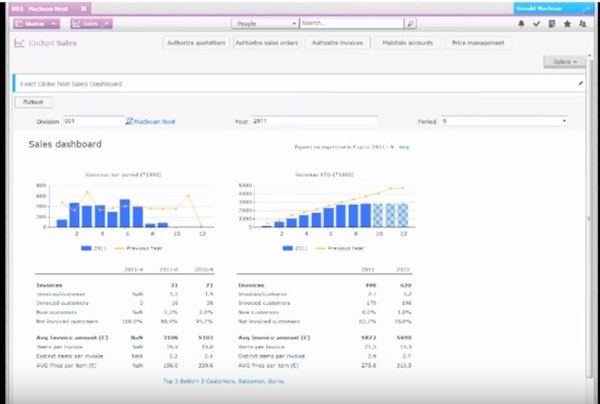Image resolution: width=600 pixels, height=404 pixels.
Task: Click the notifications bell icon
Action: [523, 22]
